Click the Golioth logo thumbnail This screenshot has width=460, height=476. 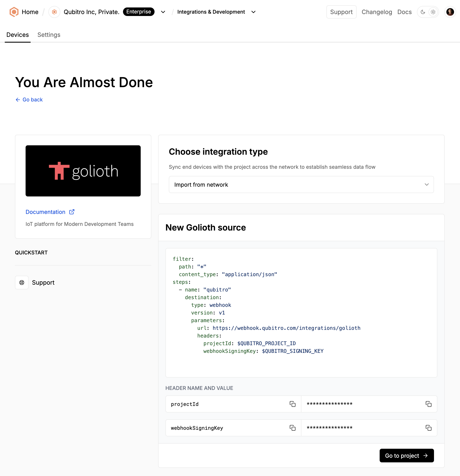(83, 171)
